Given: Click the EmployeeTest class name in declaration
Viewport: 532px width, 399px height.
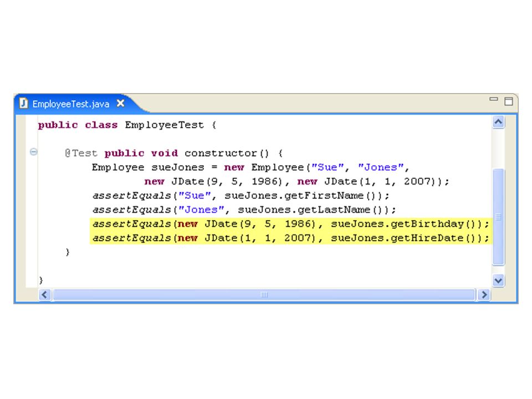Looking at the screenshot, I should click(x=164, y=125).
